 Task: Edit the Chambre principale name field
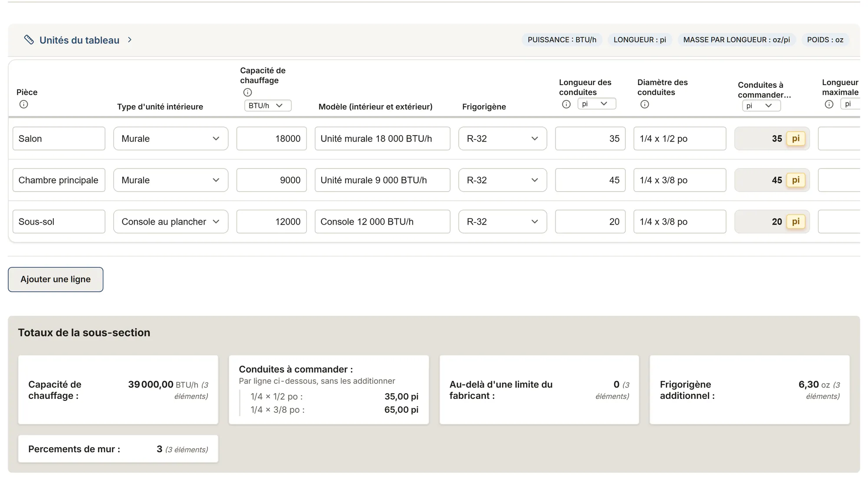59,180
